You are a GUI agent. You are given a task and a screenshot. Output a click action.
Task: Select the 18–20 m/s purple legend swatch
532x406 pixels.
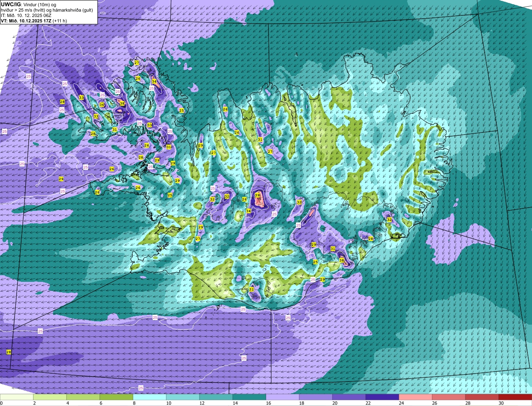(x=316, y=397)
